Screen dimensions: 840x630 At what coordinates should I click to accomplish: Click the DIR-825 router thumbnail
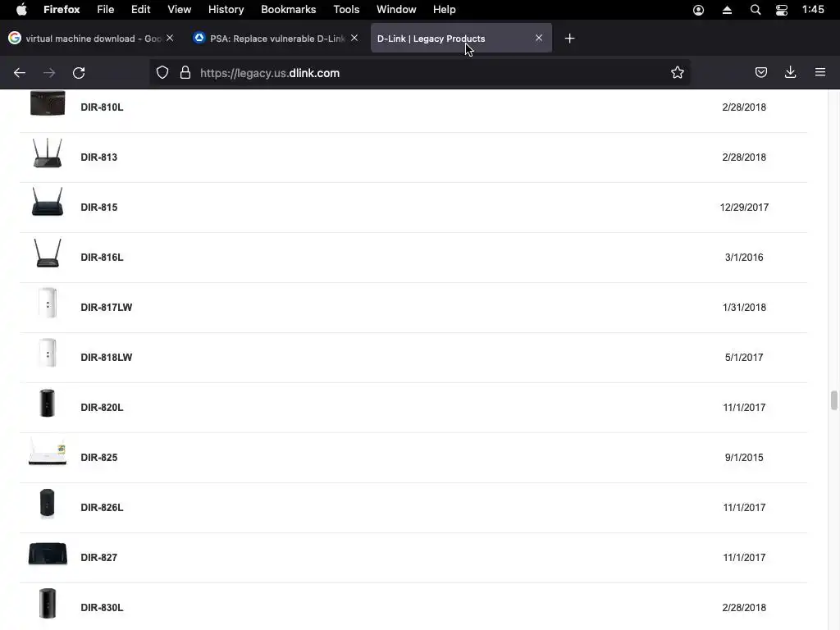click(x=48, y=453)
